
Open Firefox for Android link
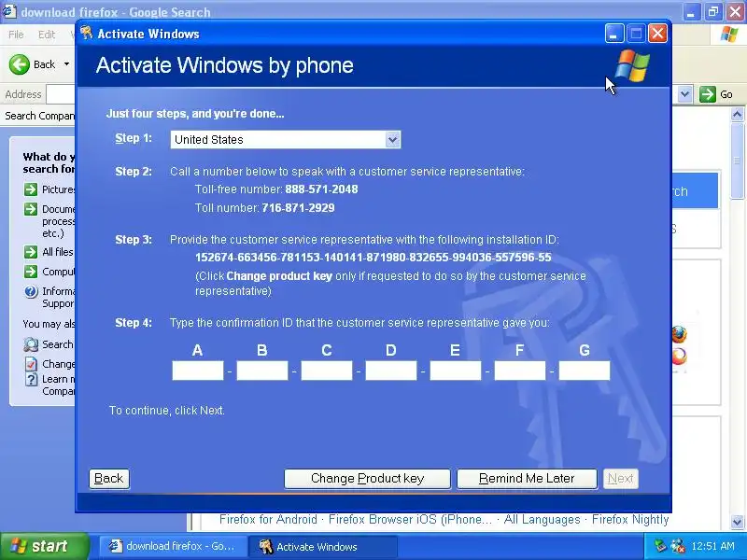click(268, 520)
